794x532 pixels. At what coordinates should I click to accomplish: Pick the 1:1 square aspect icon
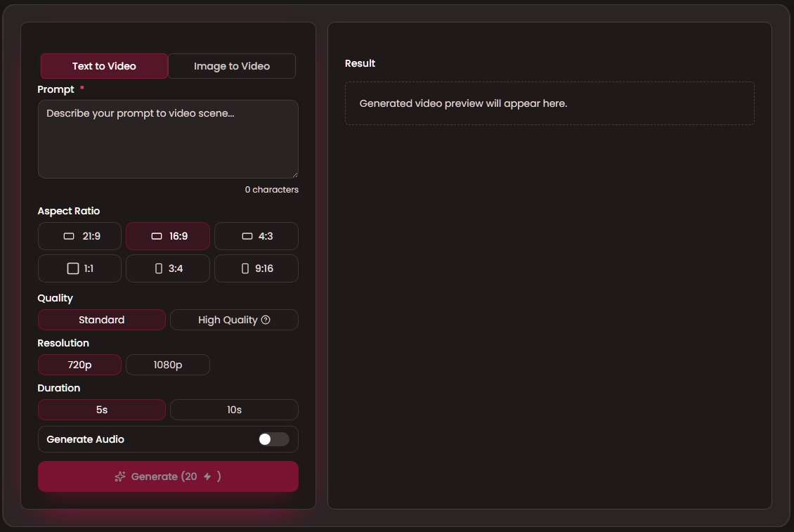coord(72,268)
